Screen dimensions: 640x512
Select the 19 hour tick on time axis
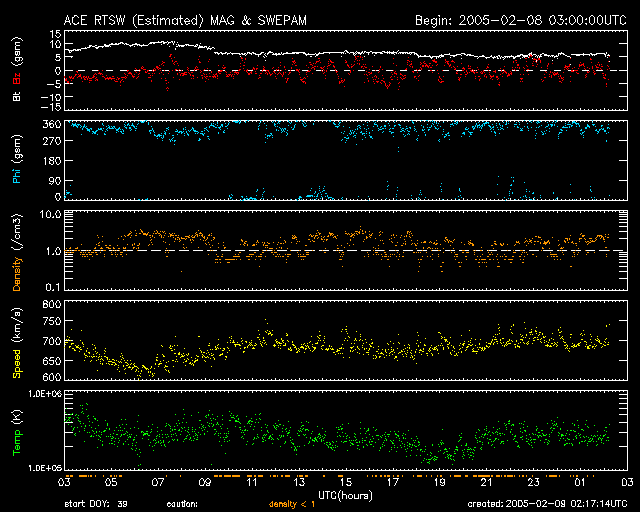click(x=438, y=482)
